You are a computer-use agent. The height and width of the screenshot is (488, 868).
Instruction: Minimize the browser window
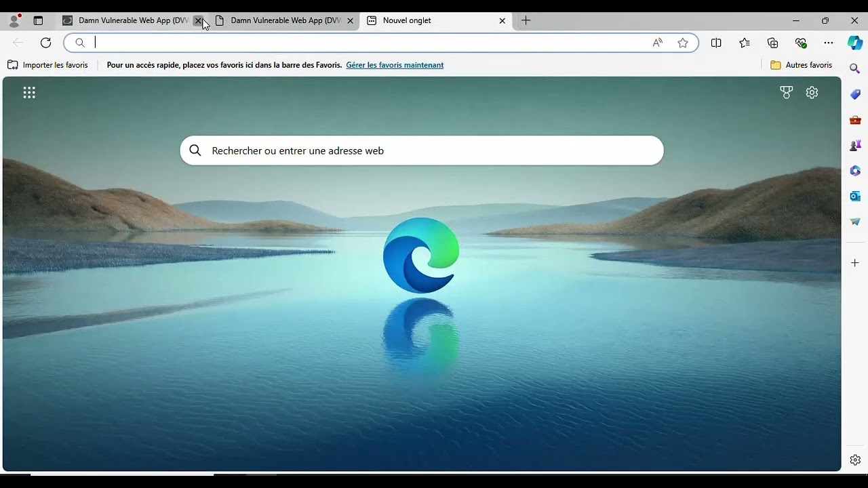(x=796, y=20)
